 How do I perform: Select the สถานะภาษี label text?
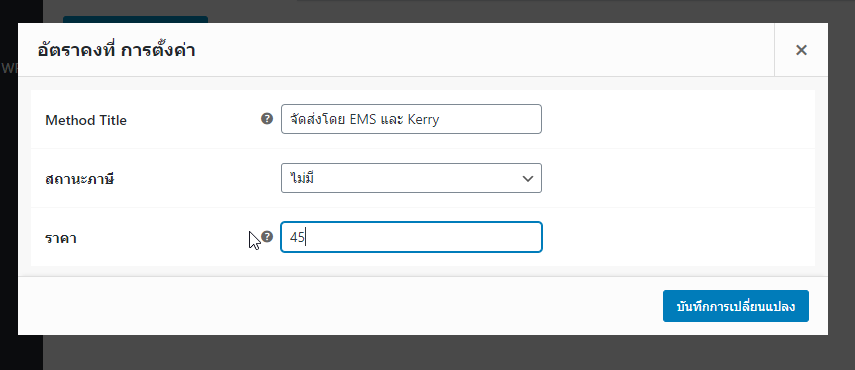80,179
